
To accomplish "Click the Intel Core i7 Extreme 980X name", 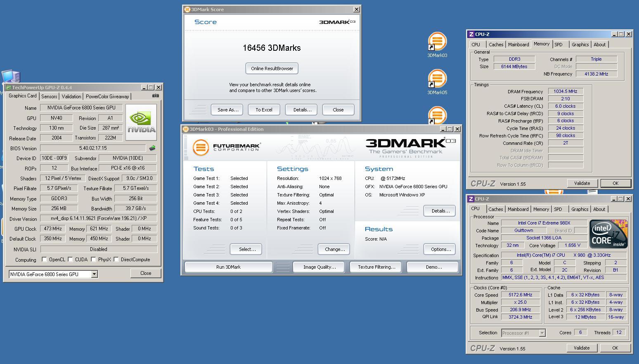I will pos(544,223).
